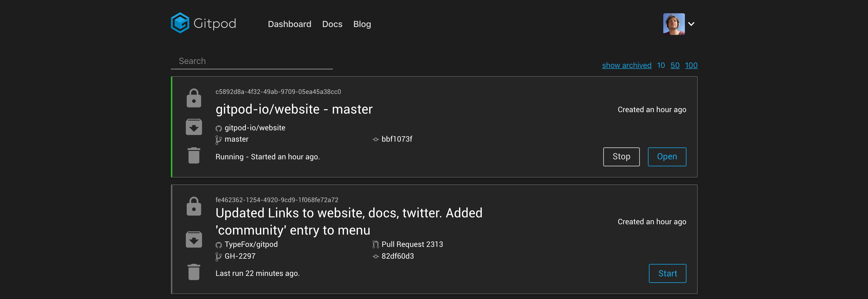Open the Blog section
Image resolution: width=868 pixels, height=299 pixels.
click(362, 24)
